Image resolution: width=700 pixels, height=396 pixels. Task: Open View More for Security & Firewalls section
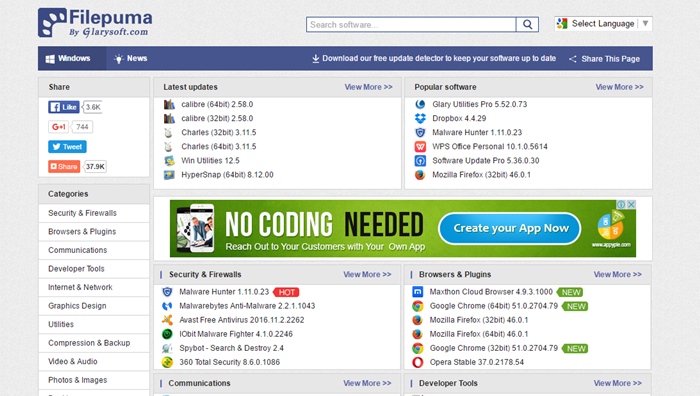point(367,275)
